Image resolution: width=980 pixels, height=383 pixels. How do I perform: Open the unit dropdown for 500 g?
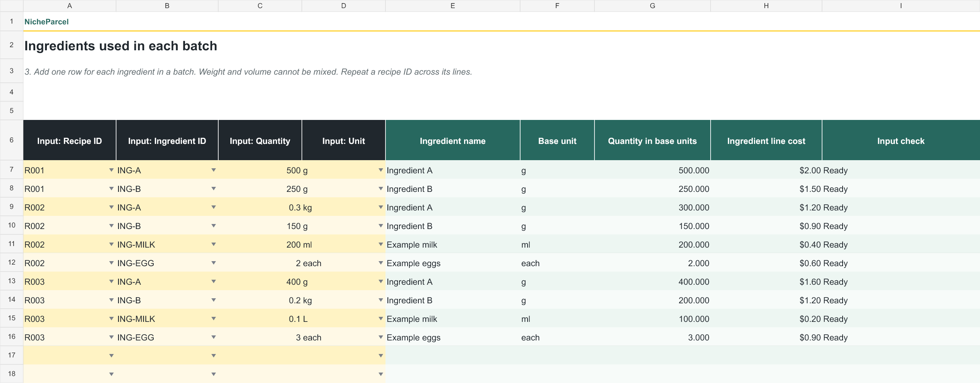(380, 170)
